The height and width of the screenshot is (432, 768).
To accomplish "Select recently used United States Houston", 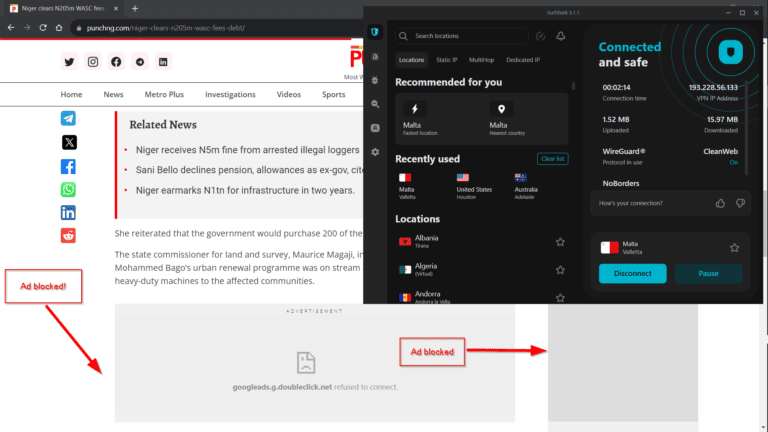I will (474, 186).
